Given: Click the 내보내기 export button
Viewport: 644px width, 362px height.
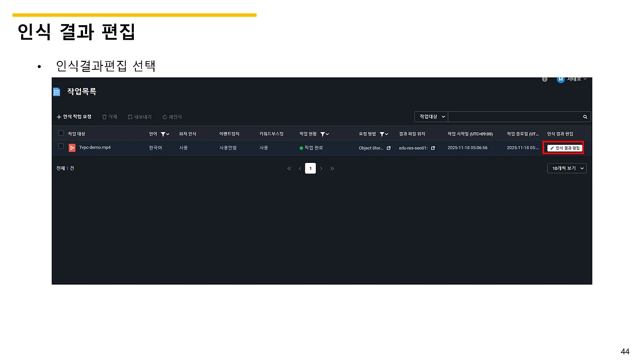Looking at the screenshot, I should click(139, 117).
